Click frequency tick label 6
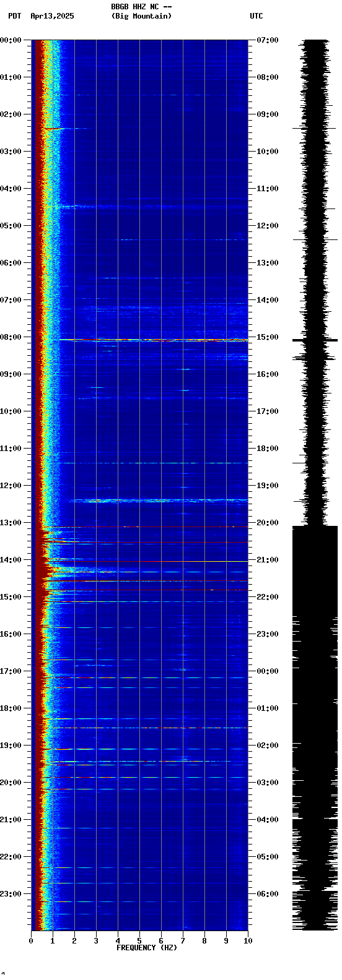 (x=161, y=941)
